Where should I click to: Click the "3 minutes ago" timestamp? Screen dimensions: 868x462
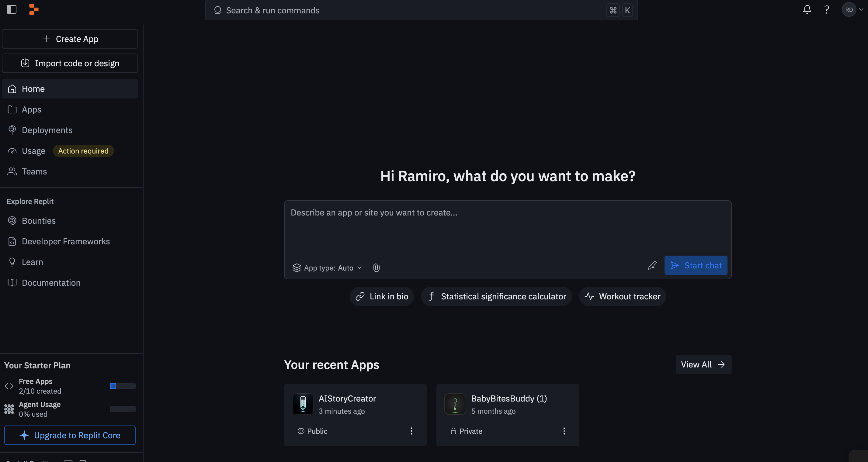point(342,411)
